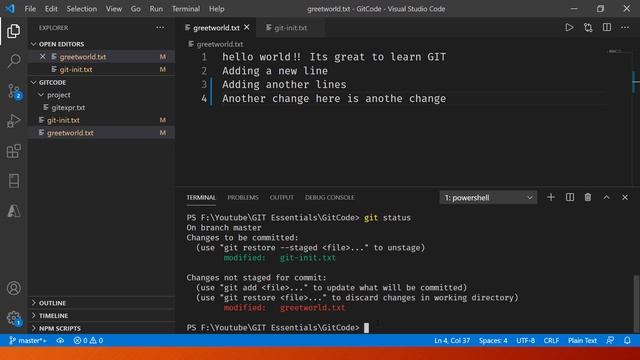This screenshot has height=360, width=640.
Task: Select Plain Text language mode
Action: point(582,340)
